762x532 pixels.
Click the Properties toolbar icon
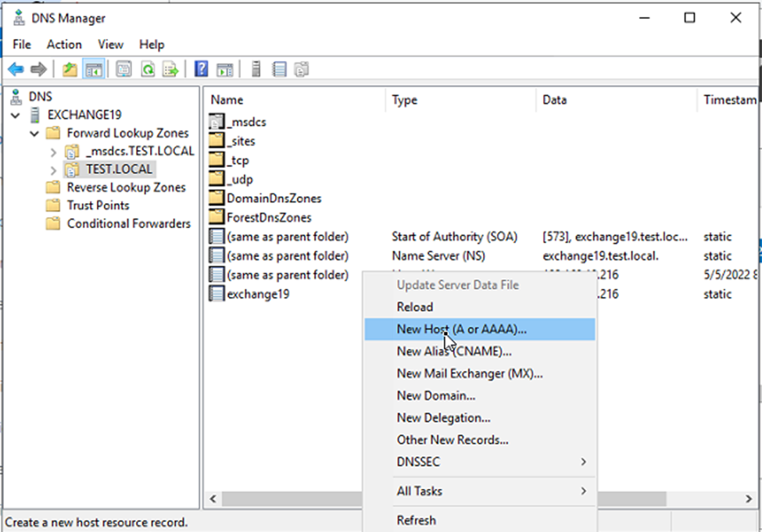124,70
